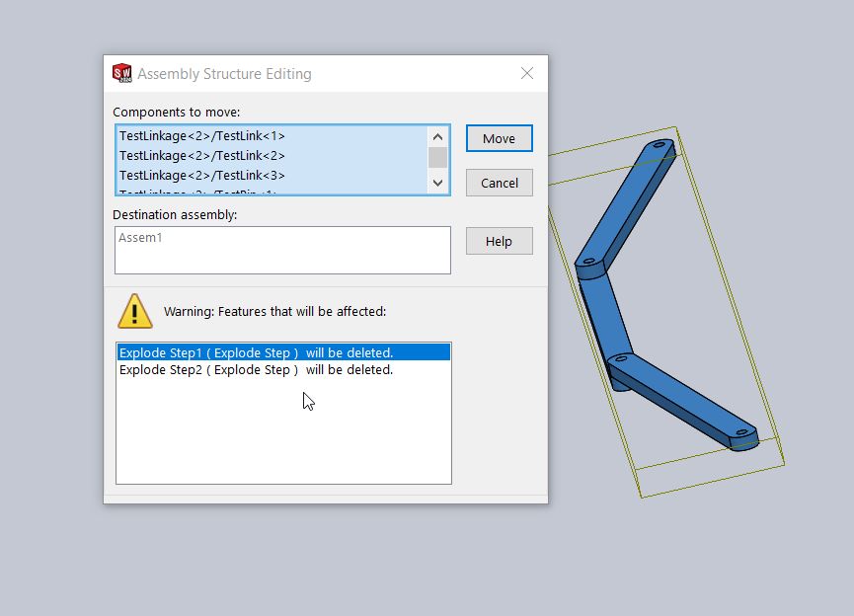
Task: Click the scroll-up arrow of the components list
Action: [x=437, y=136]
